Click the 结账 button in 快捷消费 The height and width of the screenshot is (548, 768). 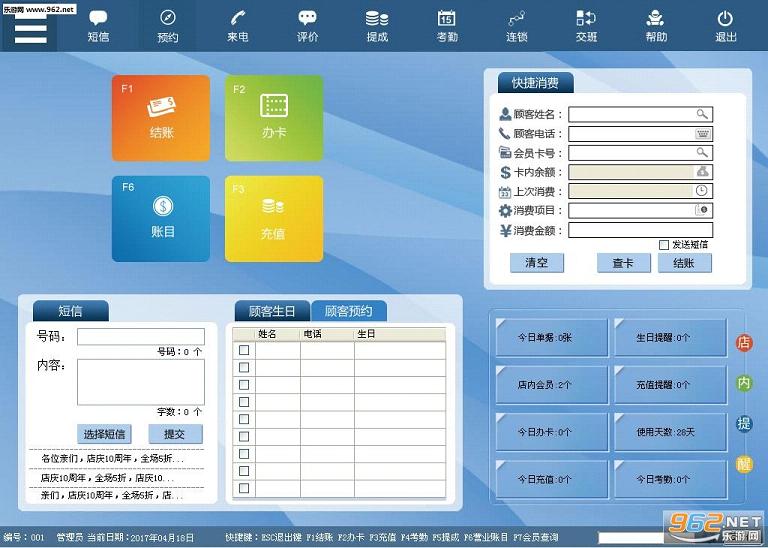coord(684,263)
